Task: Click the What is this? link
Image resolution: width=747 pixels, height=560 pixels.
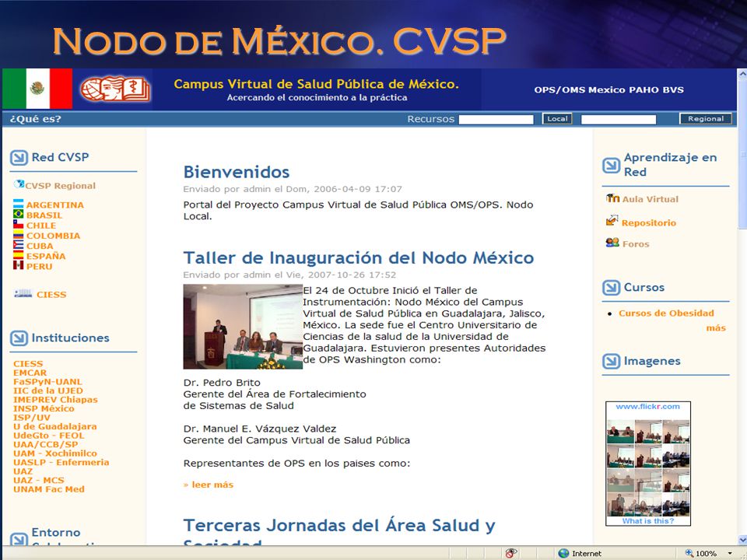Action: click(x=648, y=521)
